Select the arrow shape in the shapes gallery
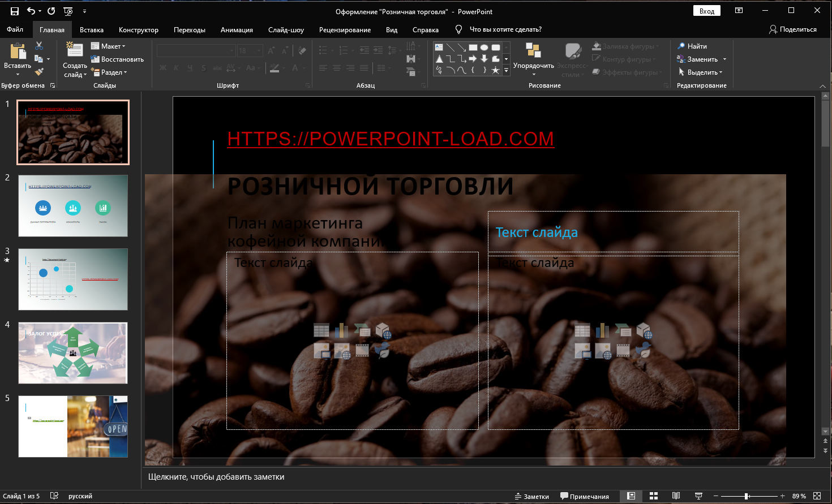 474,58
